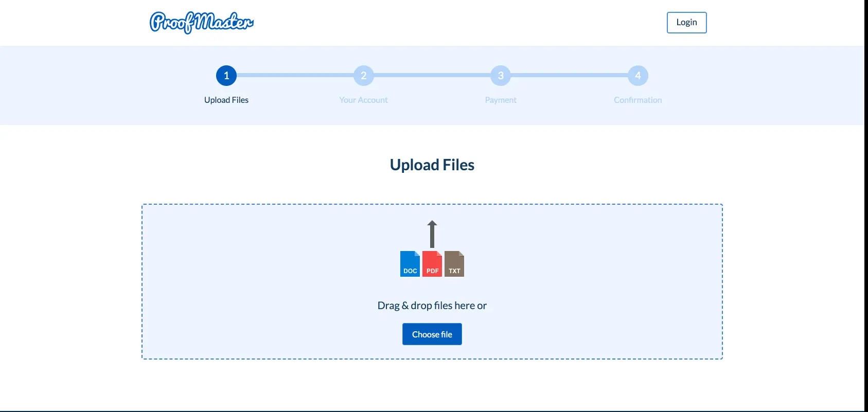Select step 4 circle in progress bar
Viewport: 868px width, 412px height.
coord(637,76)
